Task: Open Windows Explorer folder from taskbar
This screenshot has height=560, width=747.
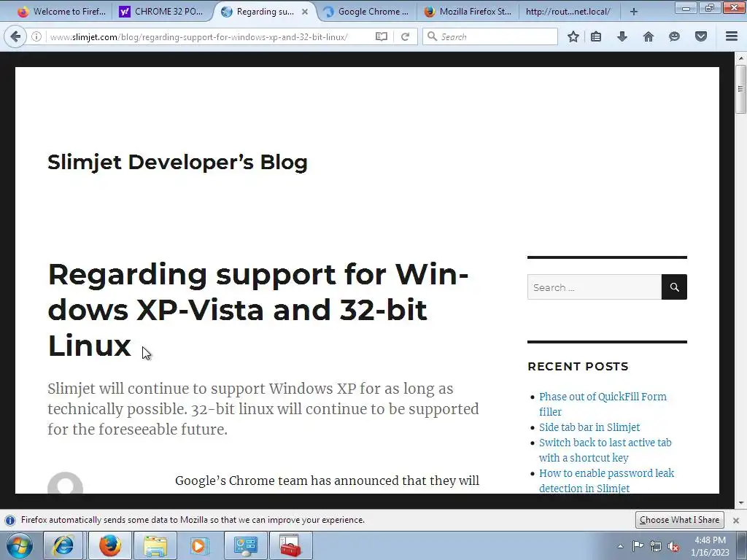Action: (x=155, y=545)
